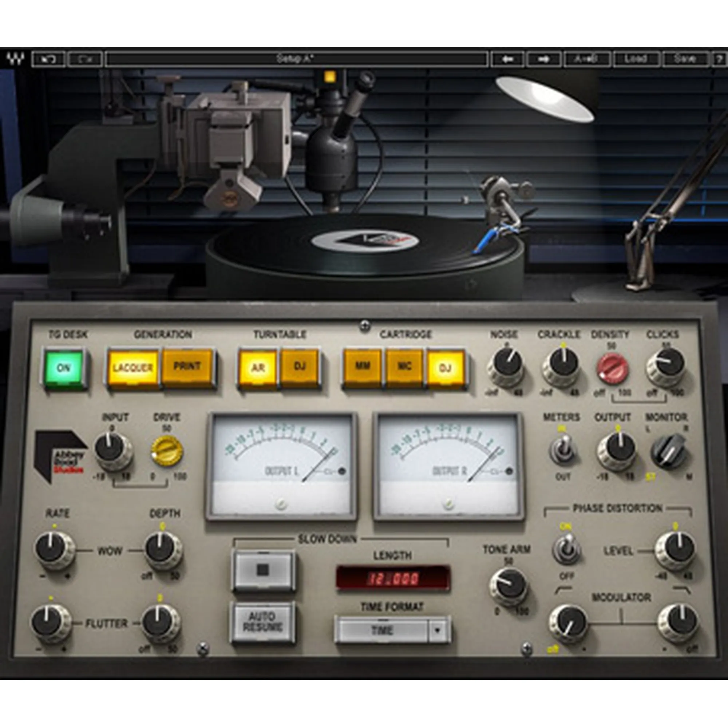
Task: Flip the Meters IN/OUT toggle switch
Action: pyautogui.click(x=563, y=450)
